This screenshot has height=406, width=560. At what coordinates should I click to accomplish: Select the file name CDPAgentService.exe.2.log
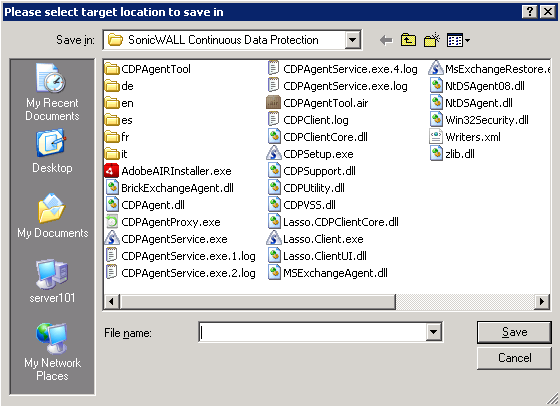click(x=188, y=273)
